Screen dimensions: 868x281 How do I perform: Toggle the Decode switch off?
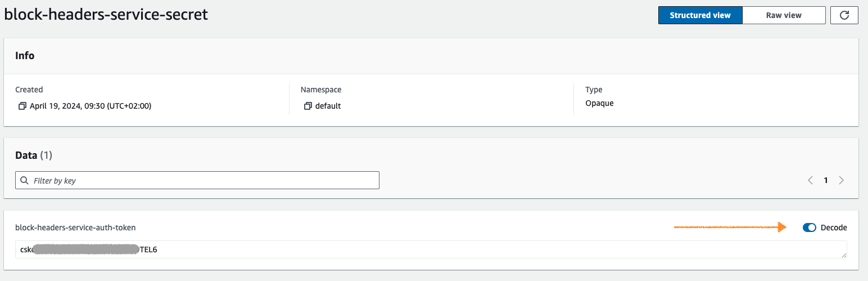point(810,228)
